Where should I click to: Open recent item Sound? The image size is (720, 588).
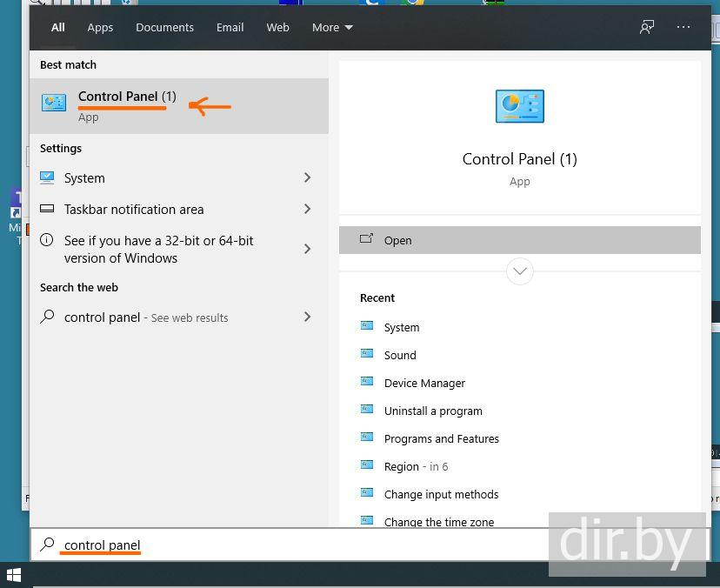400,355
